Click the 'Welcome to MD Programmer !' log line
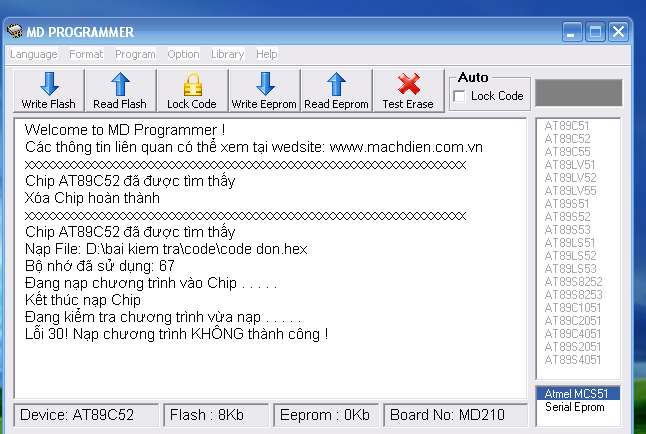 (125, 130)
